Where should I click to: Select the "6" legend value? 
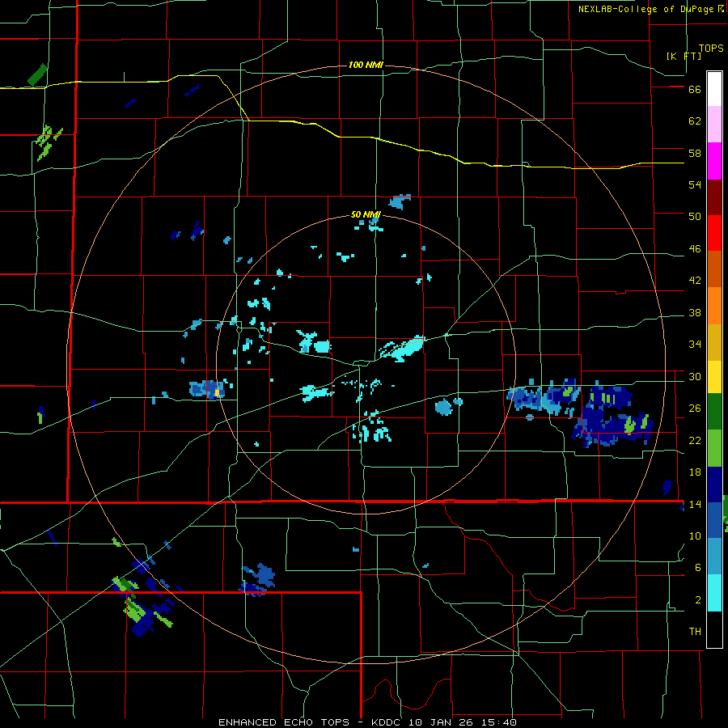[x=697, y=568]
